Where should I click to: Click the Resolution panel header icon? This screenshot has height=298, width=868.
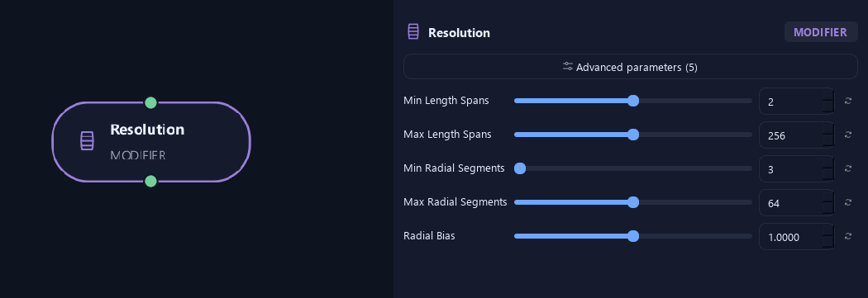point(413,31)
